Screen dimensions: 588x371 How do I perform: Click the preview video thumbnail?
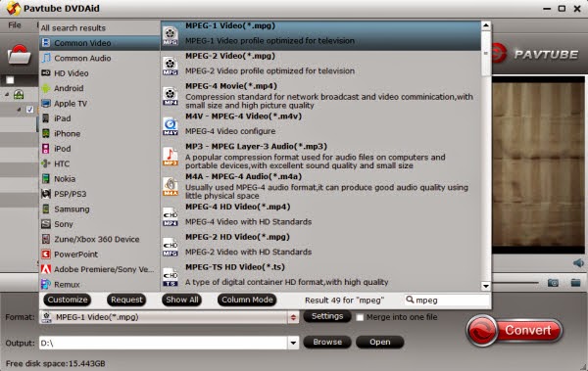coord(538,164)
